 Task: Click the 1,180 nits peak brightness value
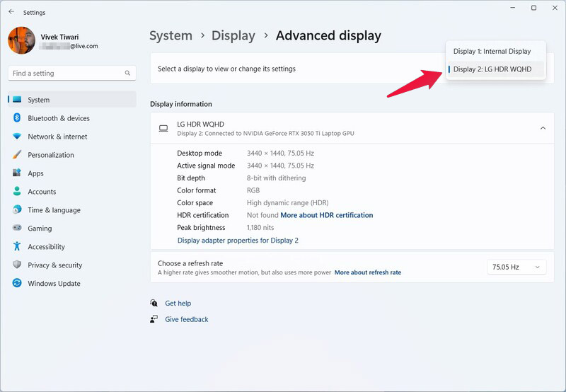(x=260, y=227)
